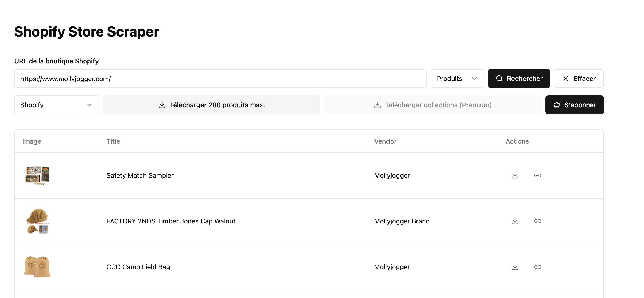Open the chevron next to Produits

(475, 78)
